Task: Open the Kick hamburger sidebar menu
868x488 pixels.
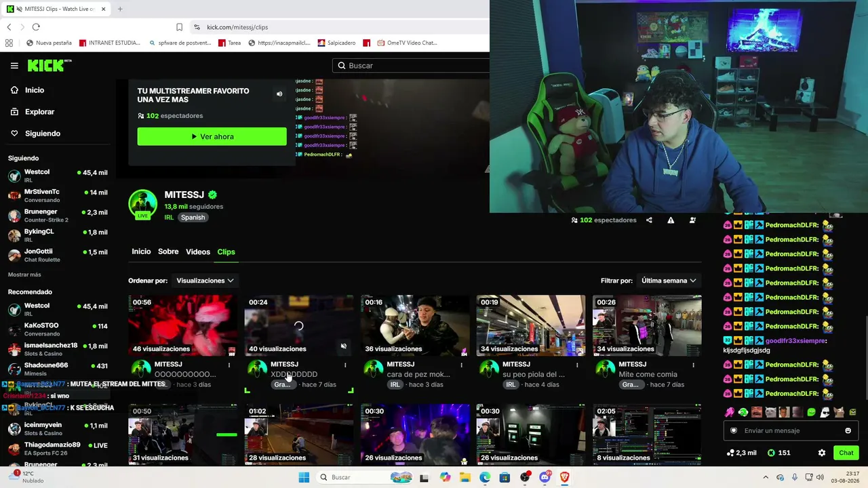Action: 14,66
